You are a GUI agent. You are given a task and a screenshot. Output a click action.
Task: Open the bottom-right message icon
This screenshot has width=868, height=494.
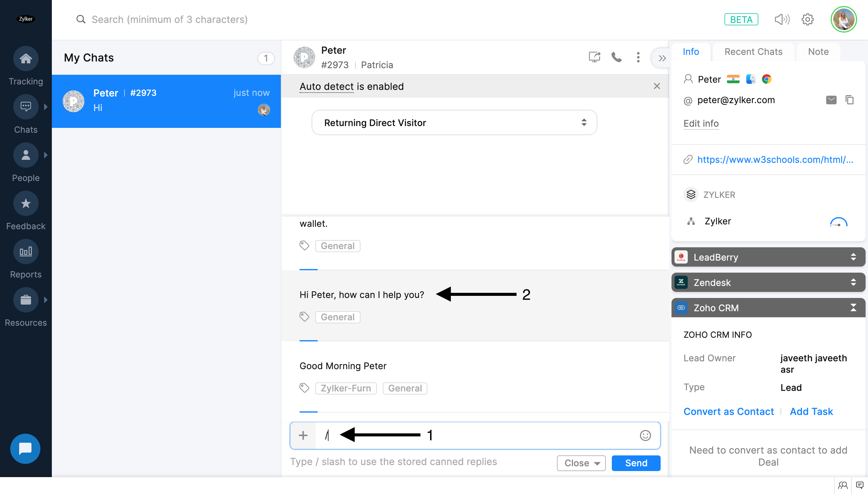click(860, 485)
